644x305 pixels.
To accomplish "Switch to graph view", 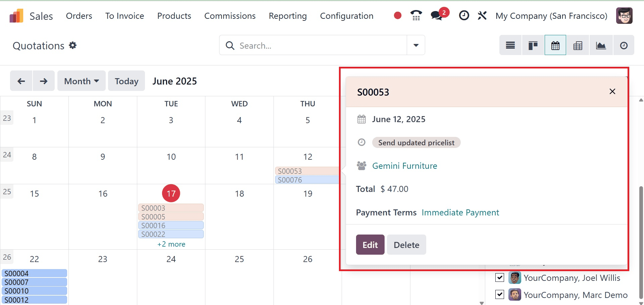I will tap(601, 45).
